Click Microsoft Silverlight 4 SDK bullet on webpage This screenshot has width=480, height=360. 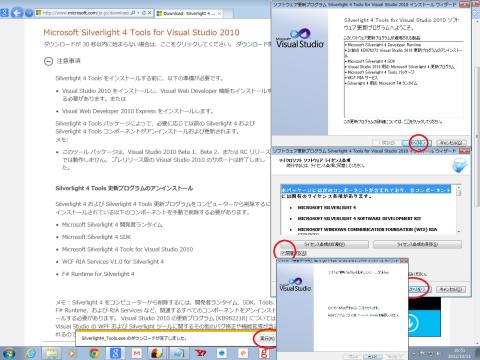pyautogui.click(x=96, y=237)
